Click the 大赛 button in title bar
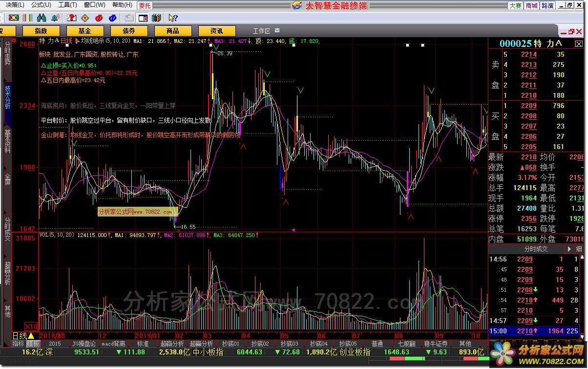The height and width of the screenshot is (369, 588). [x=515, y=5]
